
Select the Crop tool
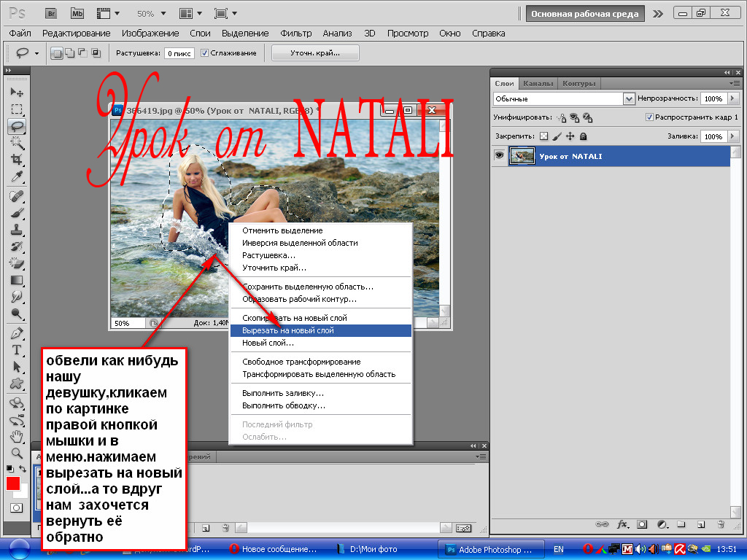tap(16, 159)
